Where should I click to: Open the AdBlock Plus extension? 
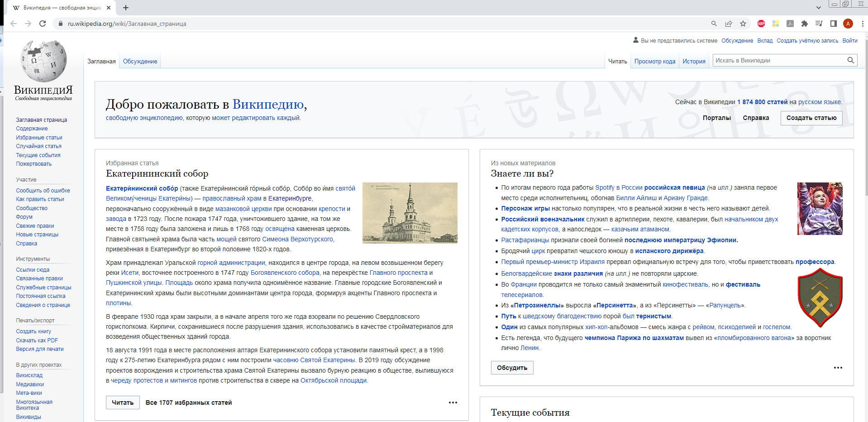pyautogui.click(x=761, y=24)
